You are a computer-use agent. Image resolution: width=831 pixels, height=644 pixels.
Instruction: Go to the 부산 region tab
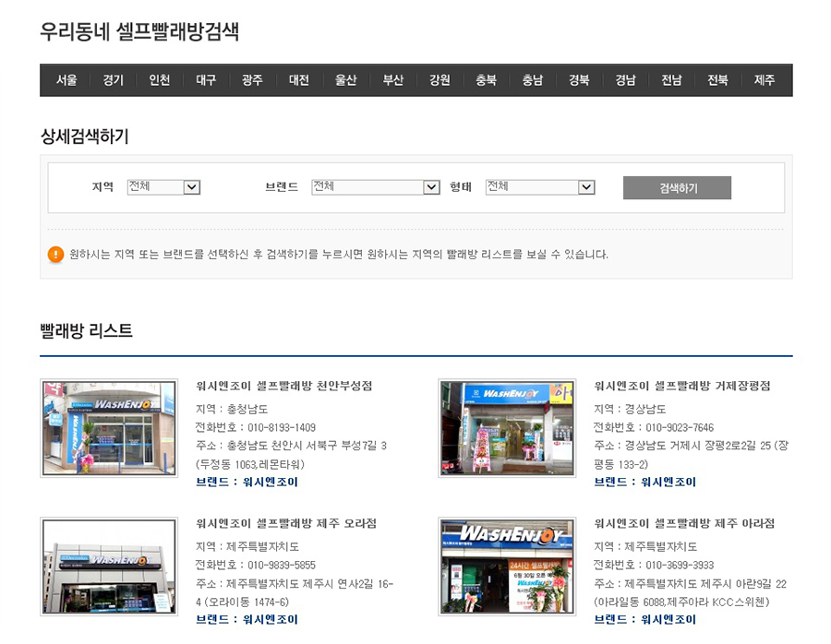393,80
